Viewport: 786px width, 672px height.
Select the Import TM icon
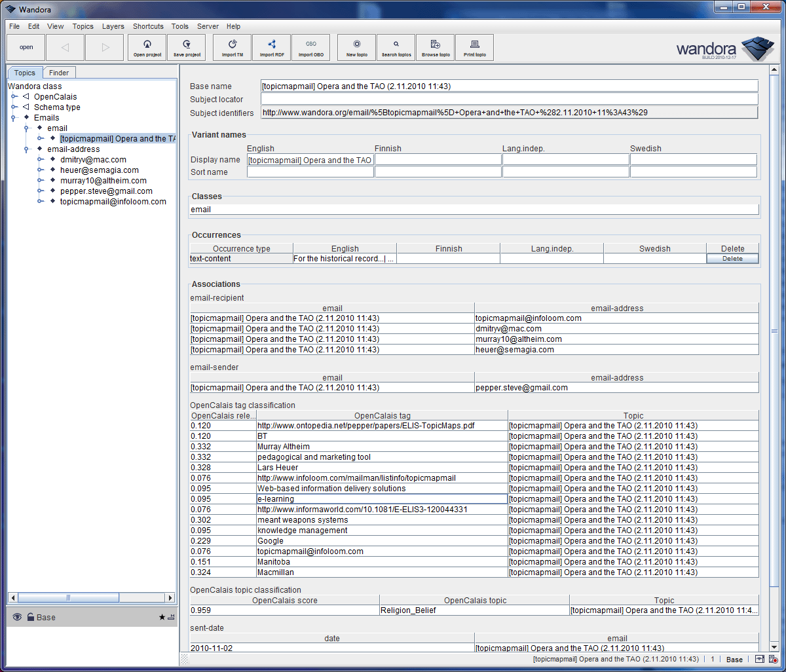[232, 47]
